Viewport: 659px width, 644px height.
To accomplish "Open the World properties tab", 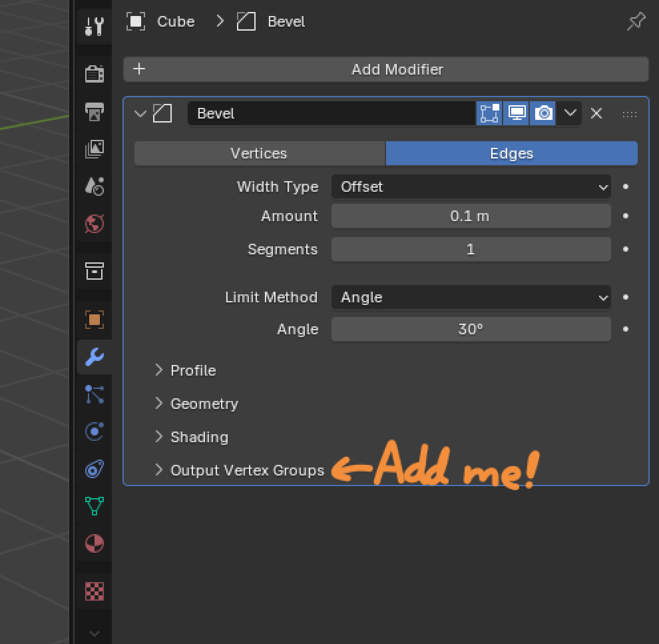I will [95, 224].
